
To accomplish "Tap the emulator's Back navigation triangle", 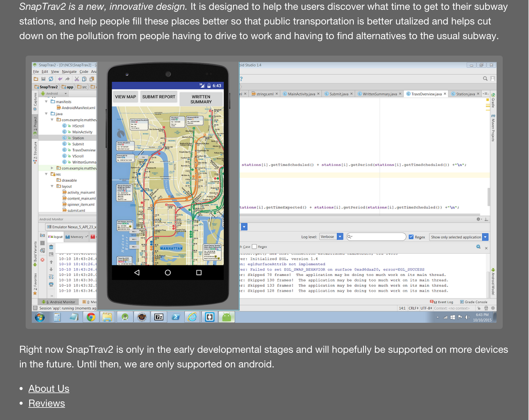I will (x=137, y=272).
